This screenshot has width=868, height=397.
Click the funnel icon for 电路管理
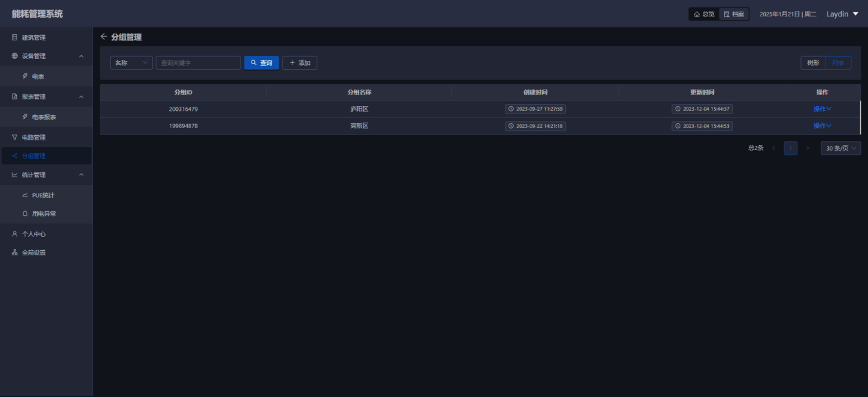click(14, 138)
